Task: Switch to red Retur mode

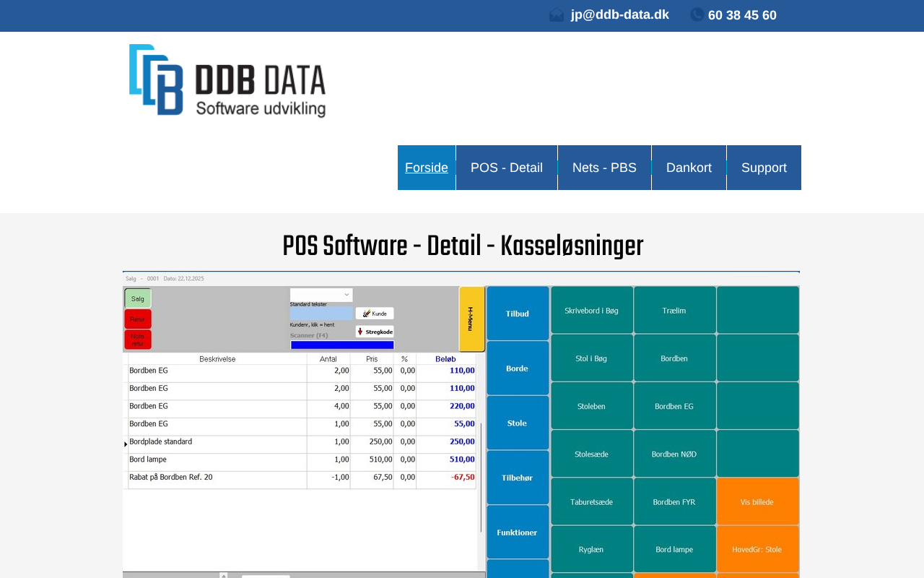Action: click(x=137, y=319)
